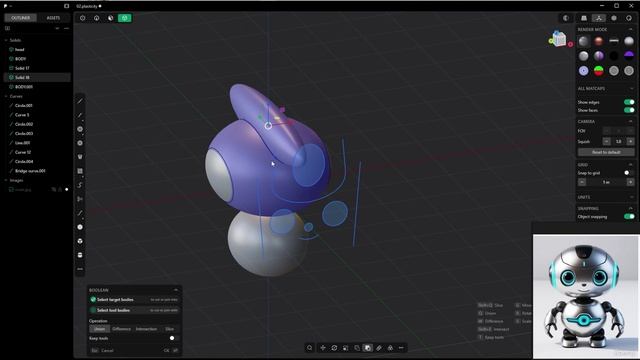Collapse the Curves group in outliner

(6, 96)
